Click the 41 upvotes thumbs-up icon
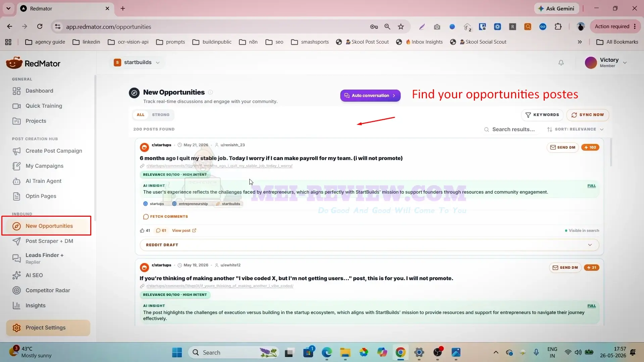This screenshot has height=362, width=644. coord(142,230)
